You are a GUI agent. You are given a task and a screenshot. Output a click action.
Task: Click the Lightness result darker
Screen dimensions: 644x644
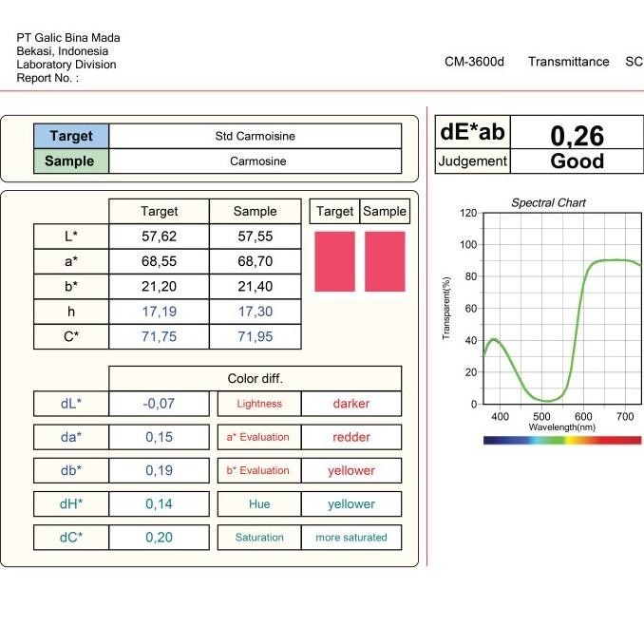coord(351,404)
